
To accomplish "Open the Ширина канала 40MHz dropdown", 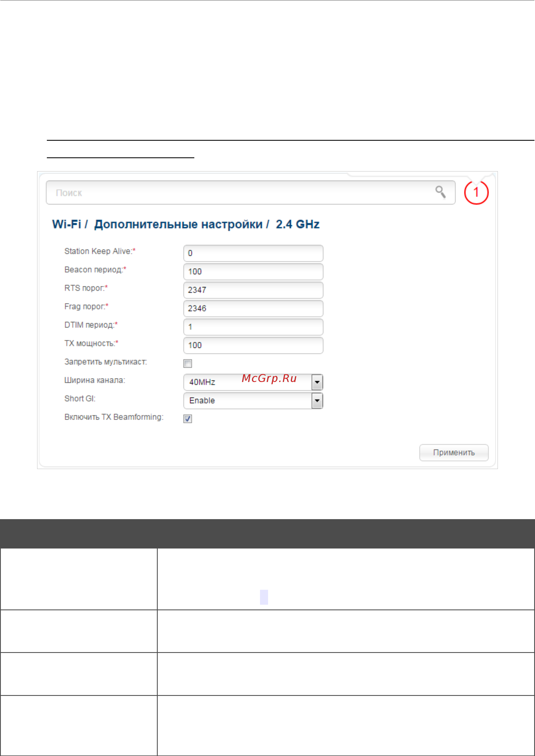I will pyautogui.click(x=253, y=382).
